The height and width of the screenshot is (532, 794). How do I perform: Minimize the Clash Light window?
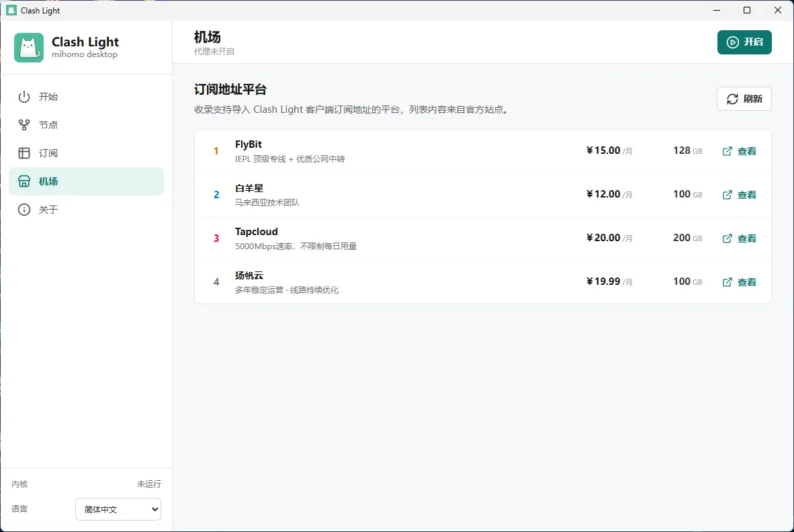tap(717, 10)
